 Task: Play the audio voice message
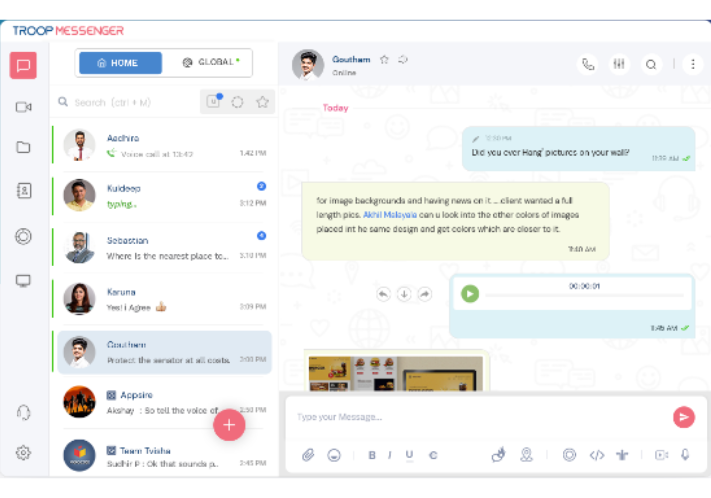469,293
